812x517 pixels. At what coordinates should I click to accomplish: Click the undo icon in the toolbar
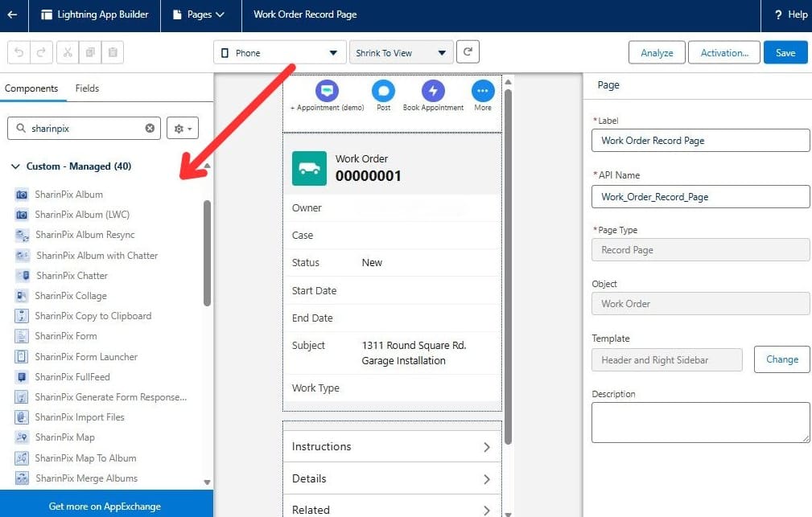pyautogui.click(x=18, y=51)
